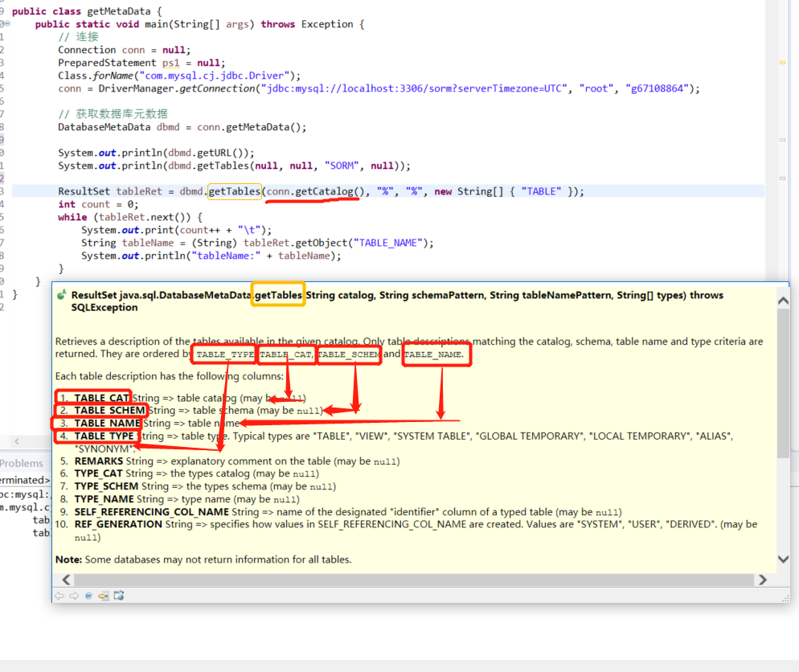799x672 pixels.
Task: Click the scroll left arrow in Javadoc popup
Action: [66, 580]
